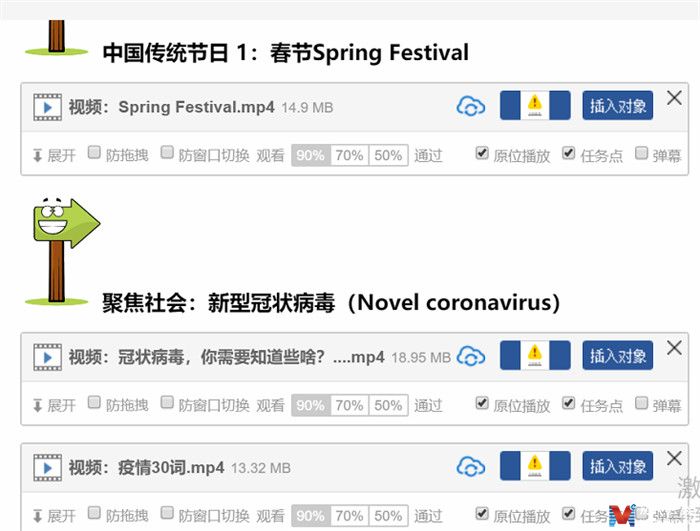Click film icon of 疫情30词.mp4

coord(47,468)
